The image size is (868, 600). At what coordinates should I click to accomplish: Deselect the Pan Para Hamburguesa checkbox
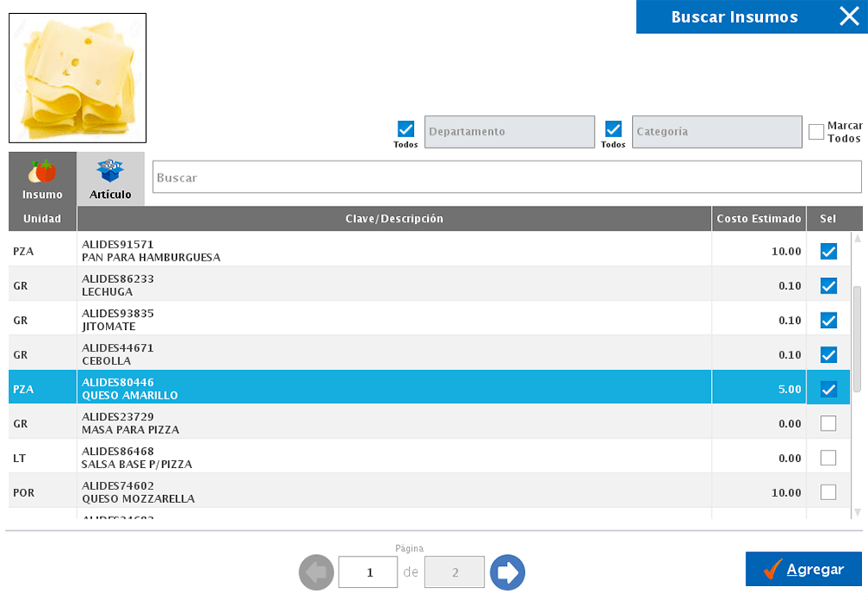coord(828,252)
